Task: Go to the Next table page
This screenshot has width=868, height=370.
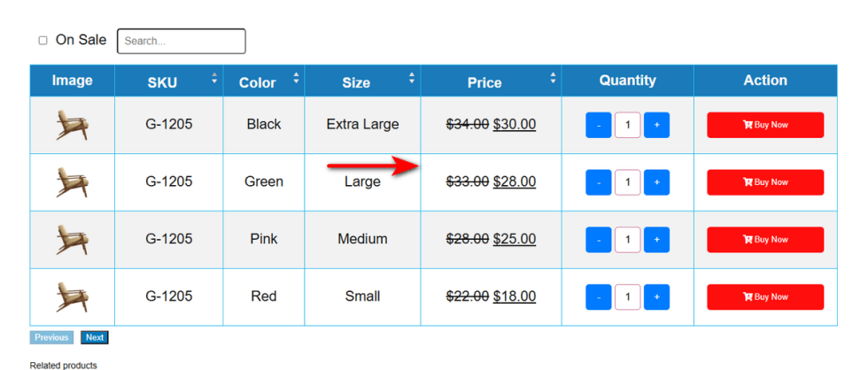Action: (95, 337)
